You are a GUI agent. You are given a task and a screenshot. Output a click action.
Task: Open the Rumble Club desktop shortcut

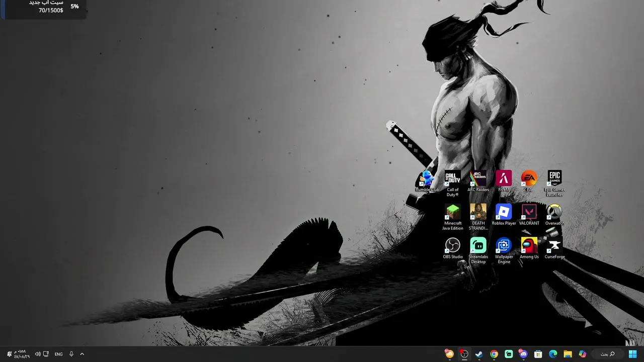[427, 181]
